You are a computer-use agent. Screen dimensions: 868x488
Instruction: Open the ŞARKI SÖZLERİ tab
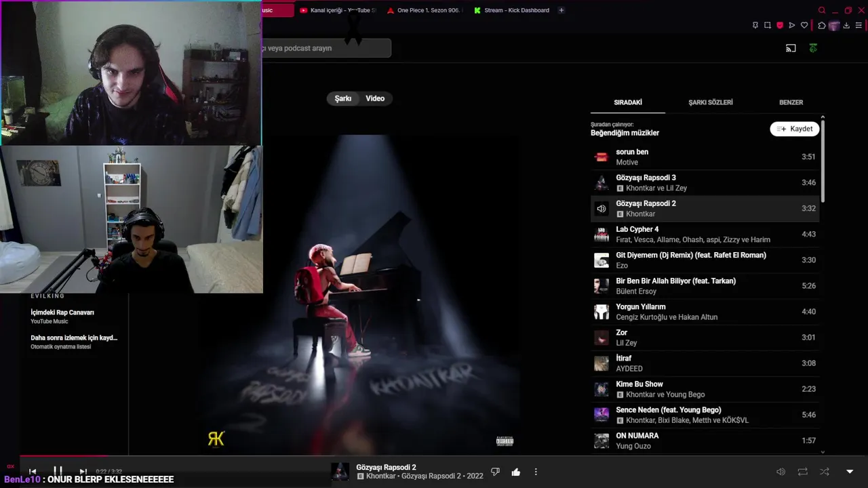(x=711, y=102)
